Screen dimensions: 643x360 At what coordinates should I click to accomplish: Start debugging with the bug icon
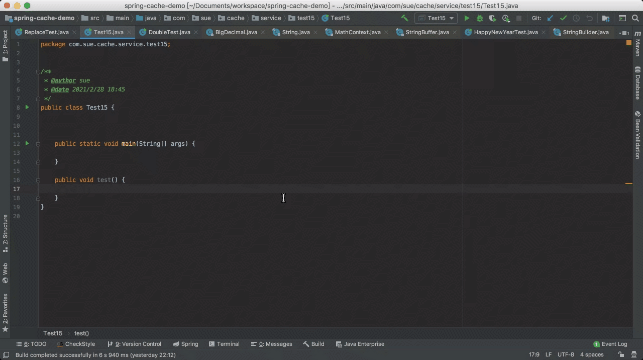pyautogui.click(x=479, y=18)
